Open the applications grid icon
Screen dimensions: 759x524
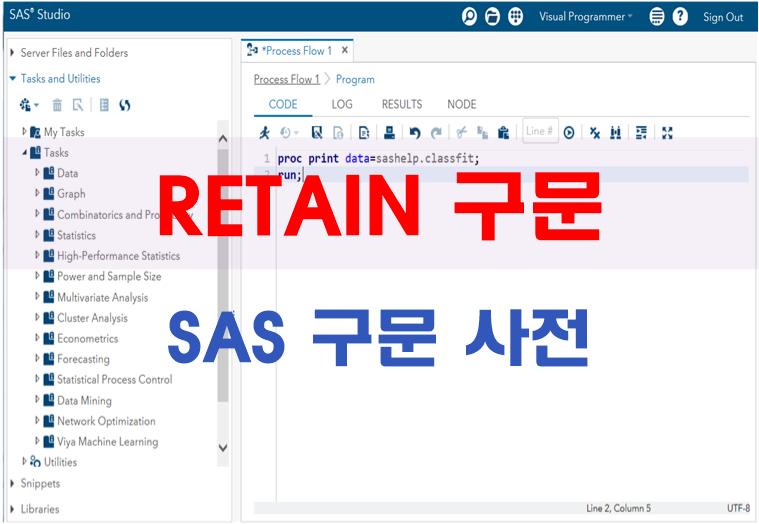[516, 16]
